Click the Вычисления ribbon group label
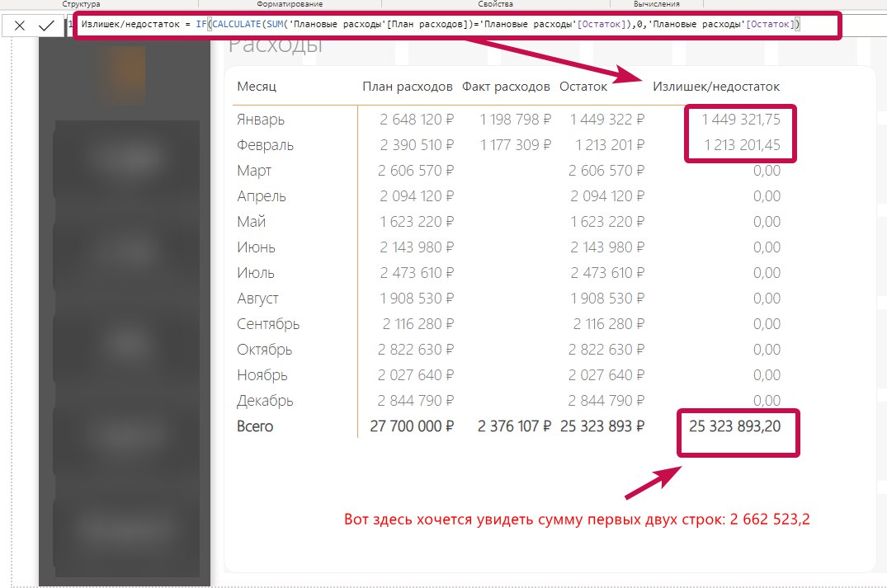 click(656, 4)
